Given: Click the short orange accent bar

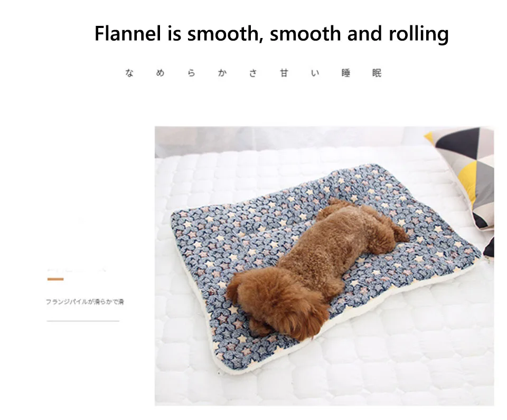Looking at the screenshot, I should [55, 279].
